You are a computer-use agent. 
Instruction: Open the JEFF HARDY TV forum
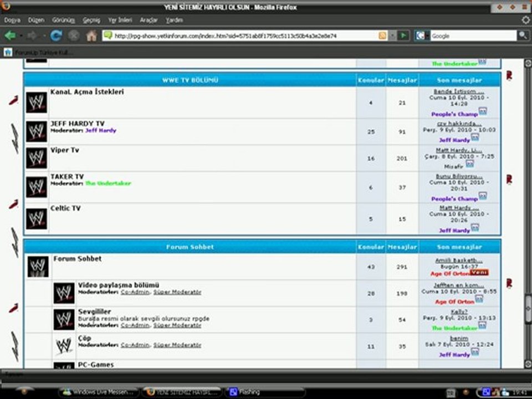pos(78,124)
